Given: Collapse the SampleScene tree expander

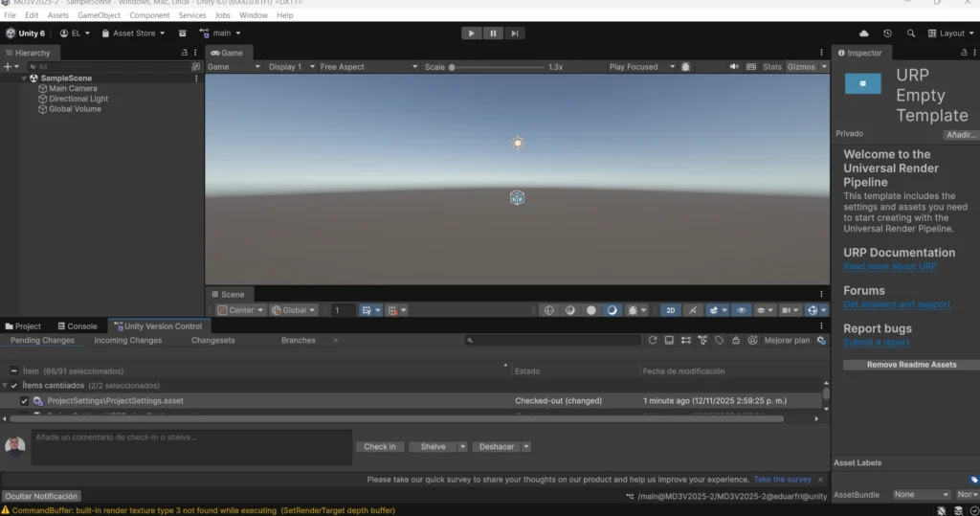Looking at the screenshot, I should pos(24,79).
